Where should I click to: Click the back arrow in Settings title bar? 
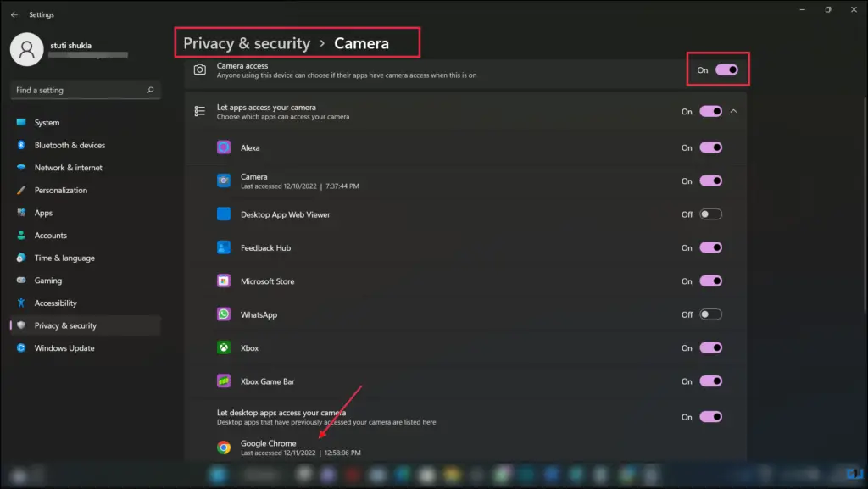[x=14, y=15]
